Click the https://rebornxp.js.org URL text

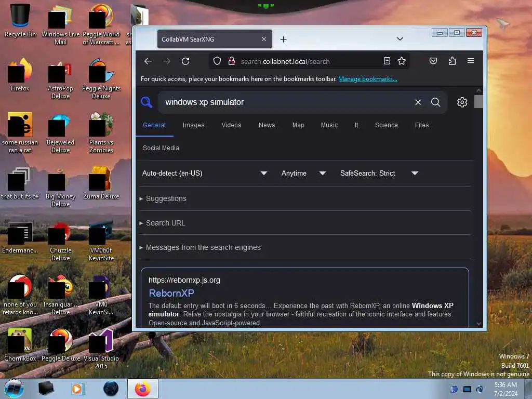[184, 280]
